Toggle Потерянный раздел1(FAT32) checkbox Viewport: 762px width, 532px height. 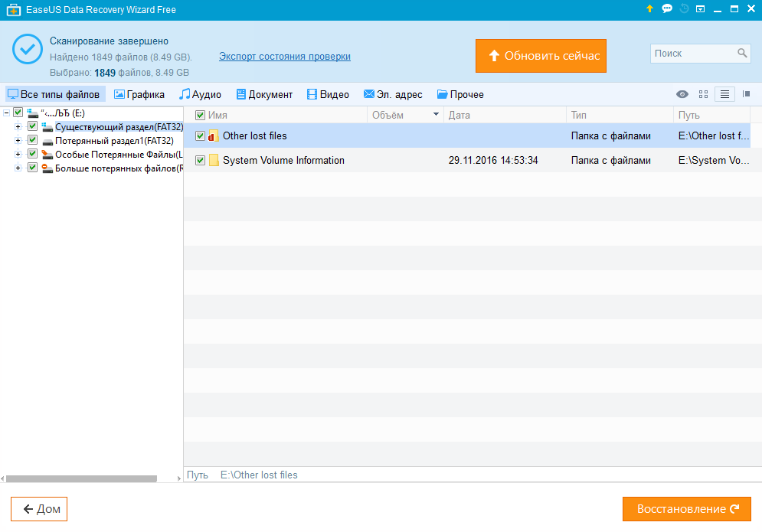coord(33,140)
